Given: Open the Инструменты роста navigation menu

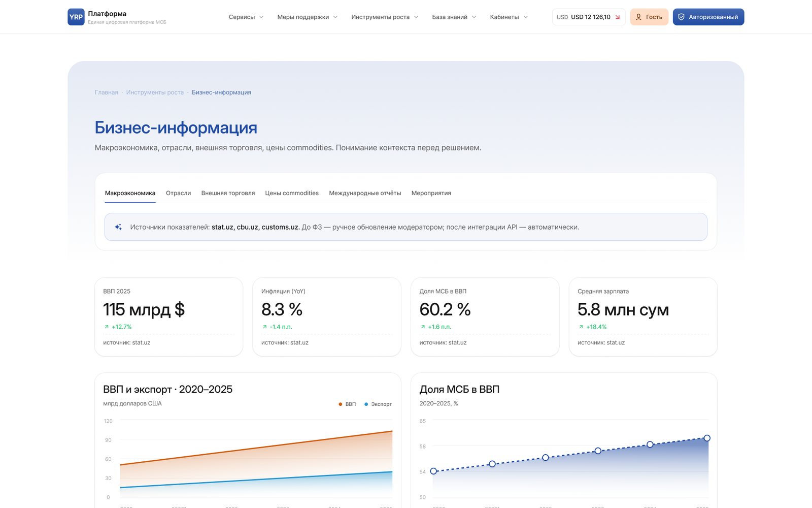Looking at the screenshot, I should 385,17.
